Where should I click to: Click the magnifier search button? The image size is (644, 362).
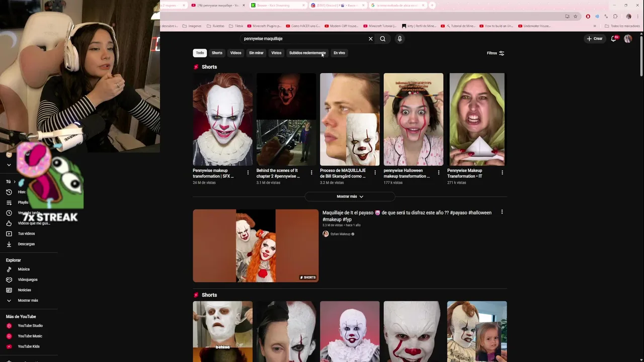point(383,39)
